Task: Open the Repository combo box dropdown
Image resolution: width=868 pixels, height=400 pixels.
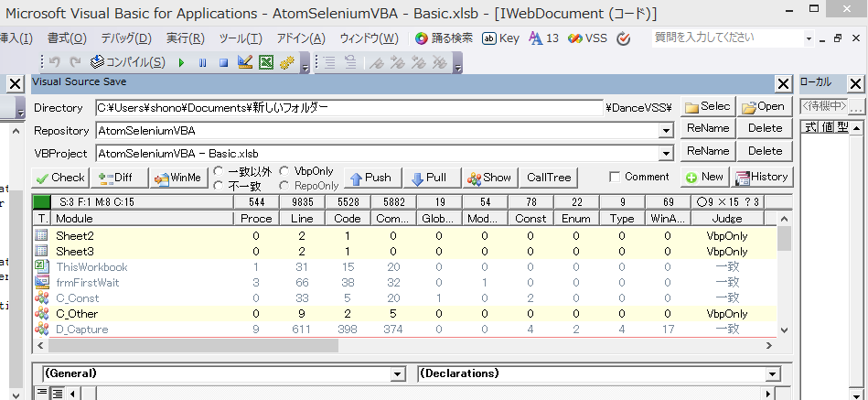Action: [x=666, y=131]
